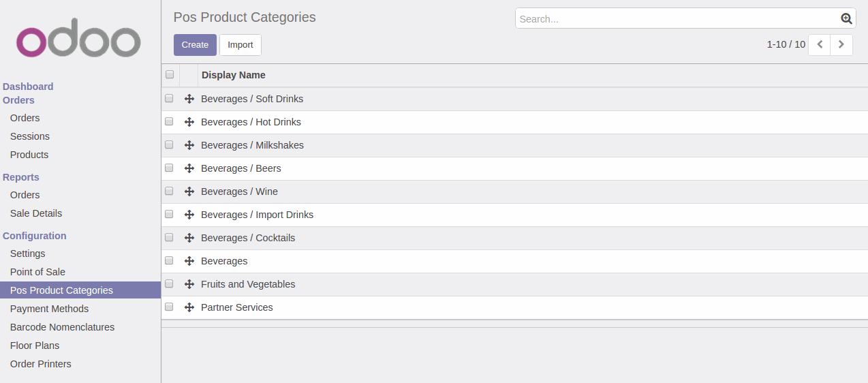
Task: Click the Import button
Action: [240, 45]
